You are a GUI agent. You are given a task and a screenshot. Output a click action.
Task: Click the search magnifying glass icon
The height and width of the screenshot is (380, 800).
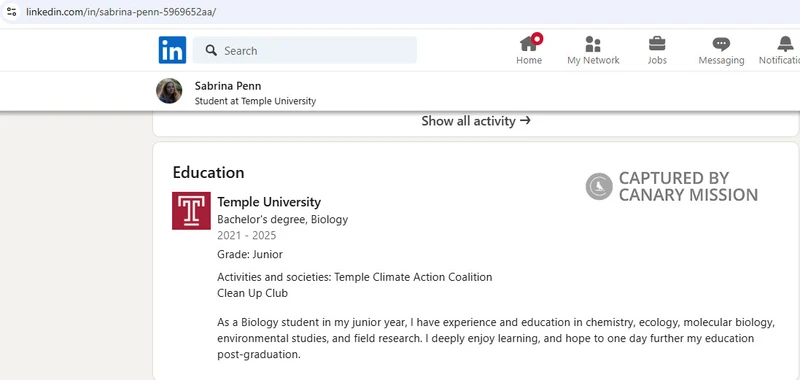click(211, 50)
